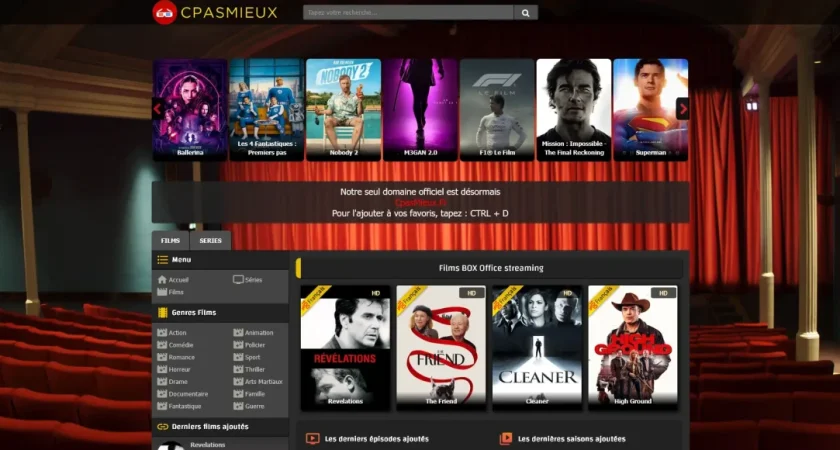This screenshot has width=840, height=450.
Task: Open the Superman poster in carousel
Action: click(x=650, y=108)
